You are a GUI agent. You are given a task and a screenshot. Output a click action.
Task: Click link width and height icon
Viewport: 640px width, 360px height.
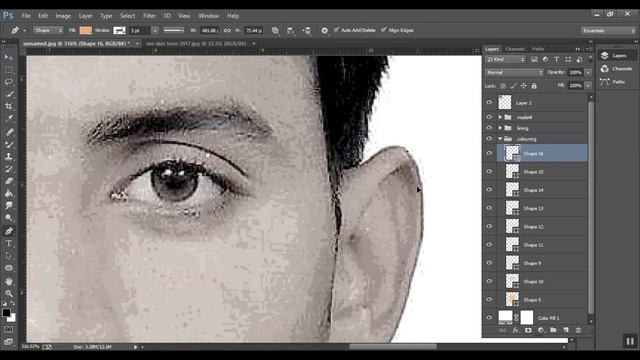pos(227,31)
